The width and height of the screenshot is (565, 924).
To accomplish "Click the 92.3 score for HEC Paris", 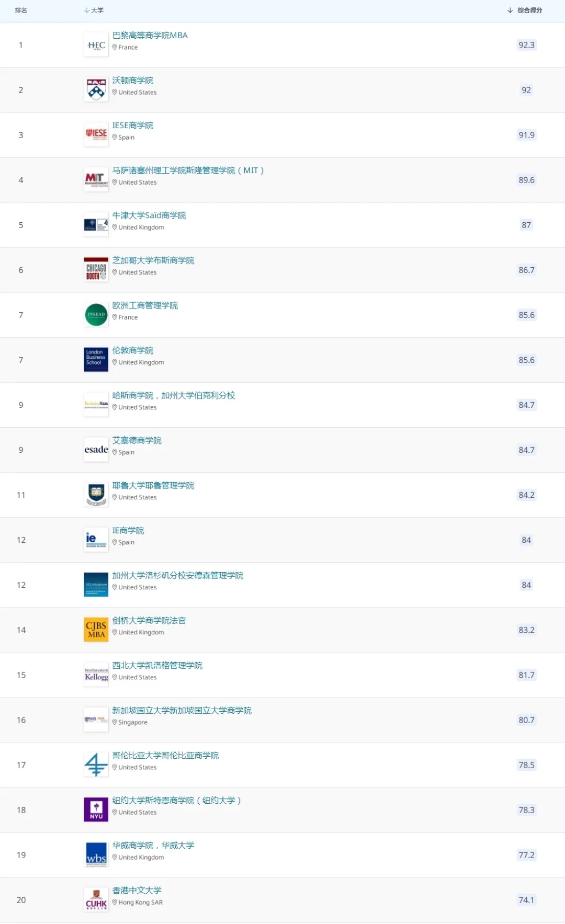I will coord(526,45).
